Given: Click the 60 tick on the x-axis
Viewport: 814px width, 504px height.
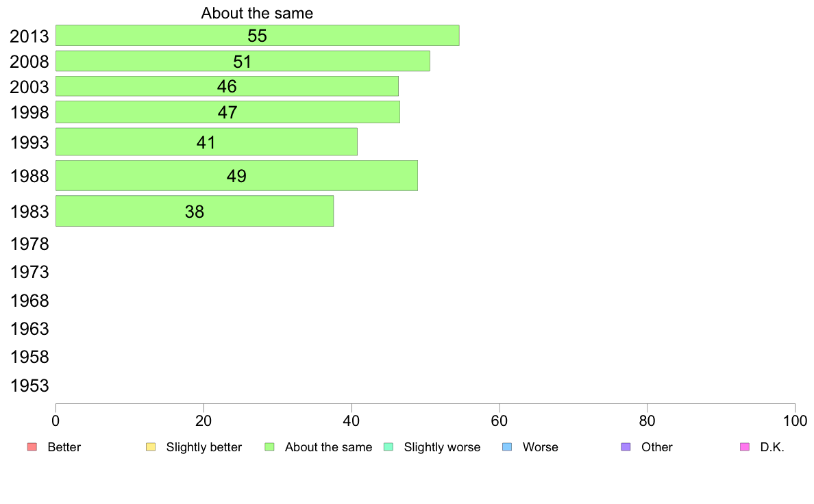Looking at the screenshot, I should (500, 420).
